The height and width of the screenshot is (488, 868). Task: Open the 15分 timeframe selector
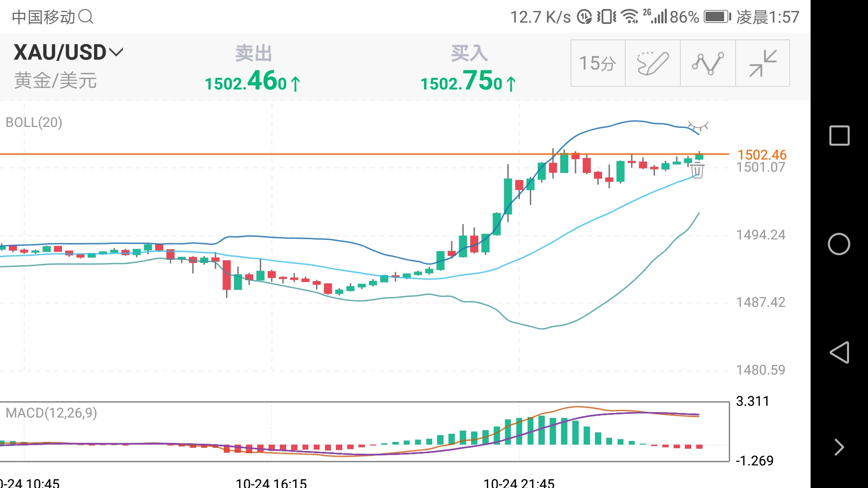598,63
